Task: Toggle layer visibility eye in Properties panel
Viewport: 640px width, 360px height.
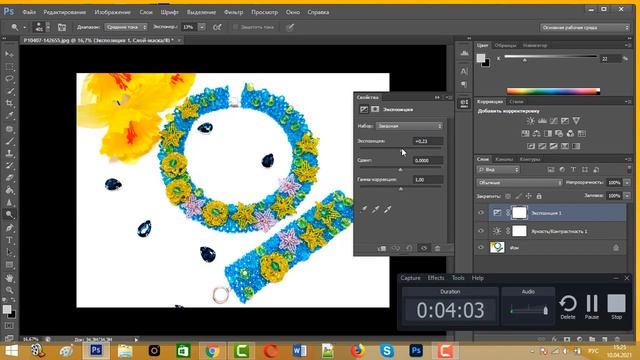Action: pyautogui.click(x=424, y=248)
